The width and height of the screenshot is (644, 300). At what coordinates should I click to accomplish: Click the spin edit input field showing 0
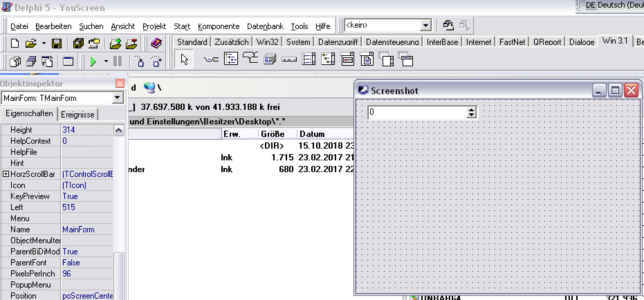(417, 112)
